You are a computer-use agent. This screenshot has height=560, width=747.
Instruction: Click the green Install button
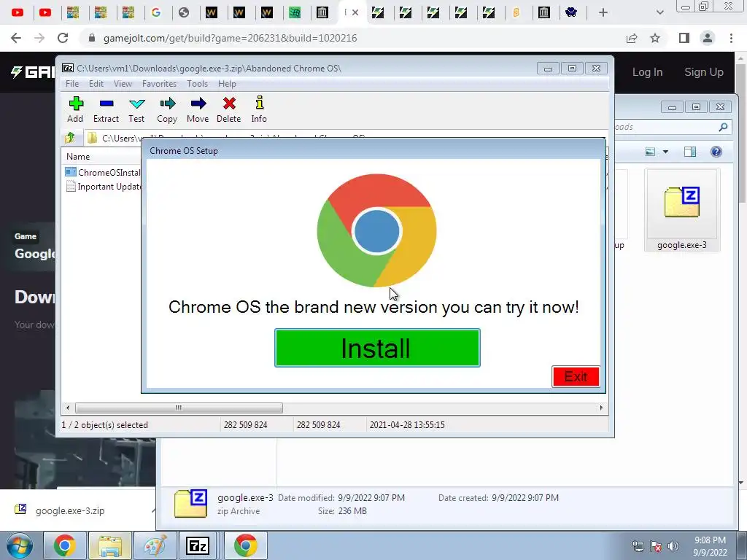coord(377,348)
